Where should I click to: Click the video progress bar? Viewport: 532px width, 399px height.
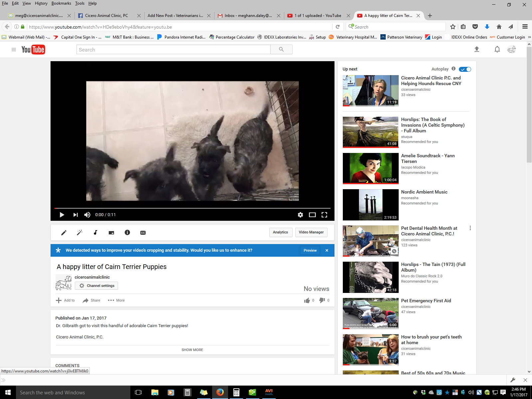(x=193, y=208)
